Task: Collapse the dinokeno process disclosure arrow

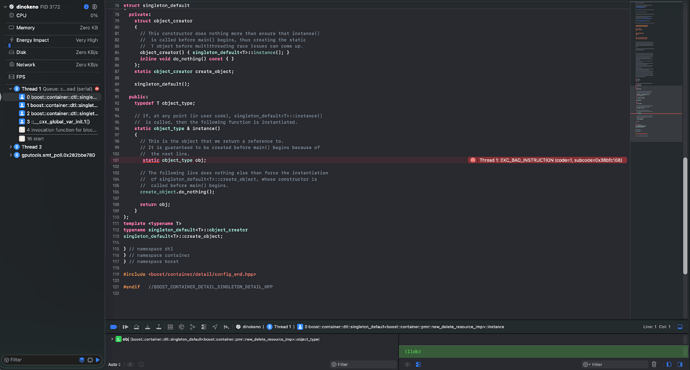Action: coord(5,7)
